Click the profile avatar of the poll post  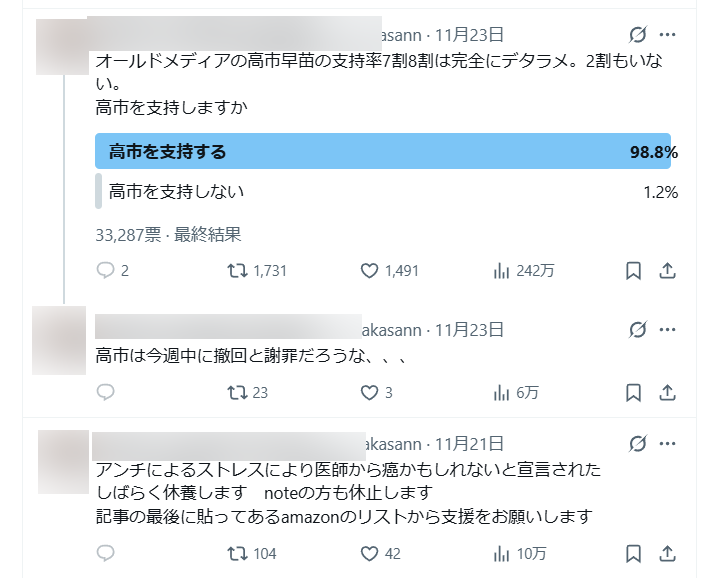(x=62, y=47)
